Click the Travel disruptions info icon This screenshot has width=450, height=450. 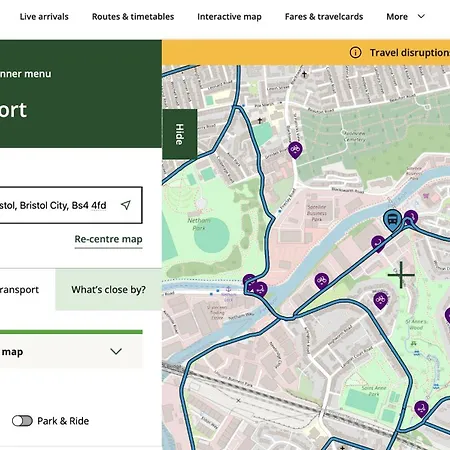tap(355, 52)
